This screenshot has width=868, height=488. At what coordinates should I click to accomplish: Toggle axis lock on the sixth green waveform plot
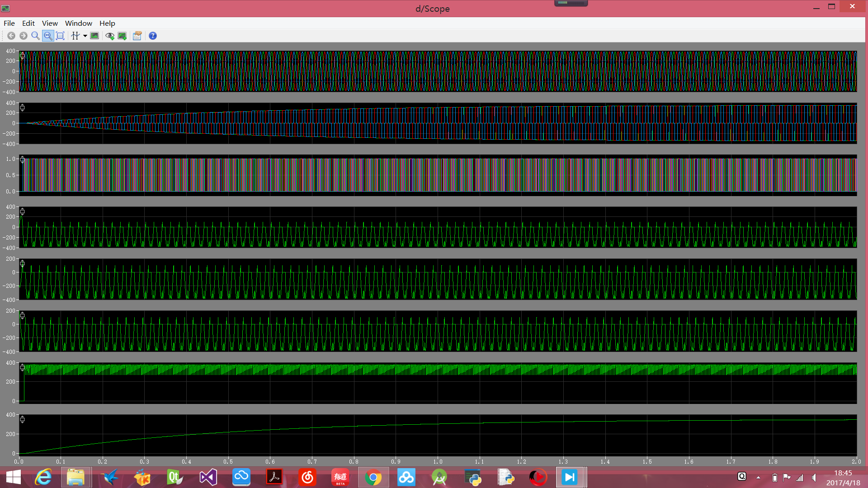(22, 315)
